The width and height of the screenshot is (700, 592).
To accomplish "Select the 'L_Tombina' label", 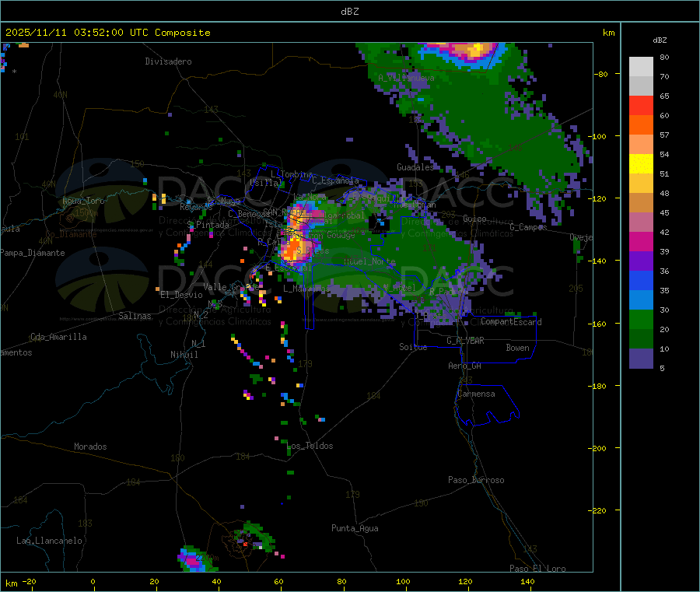I will (292, 174).
